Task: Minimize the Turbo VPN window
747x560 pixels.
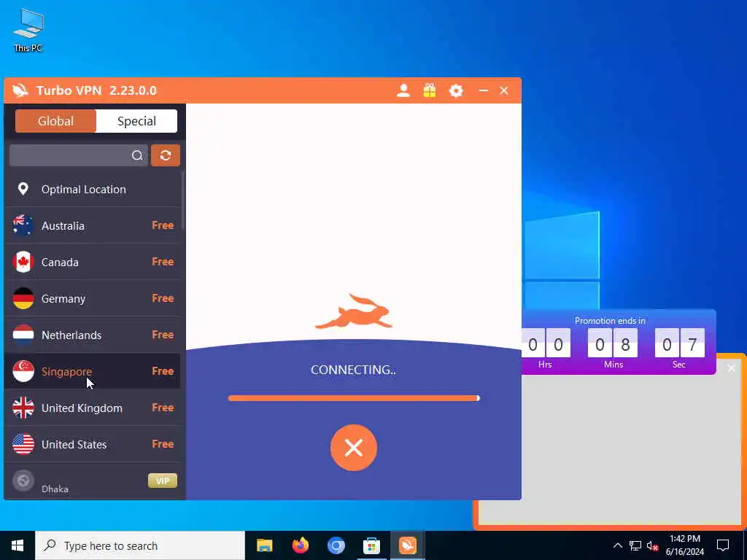Action: pos(483,90)
